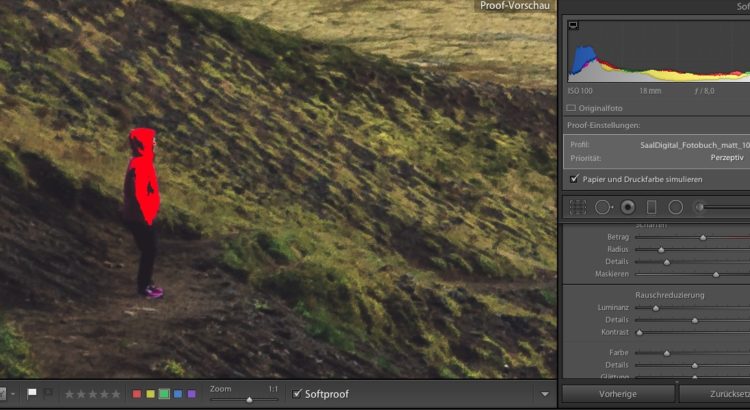Activate the spot removal tool
Screen dimensions: 750x410
pyautogui.click(x=603, y=207)
